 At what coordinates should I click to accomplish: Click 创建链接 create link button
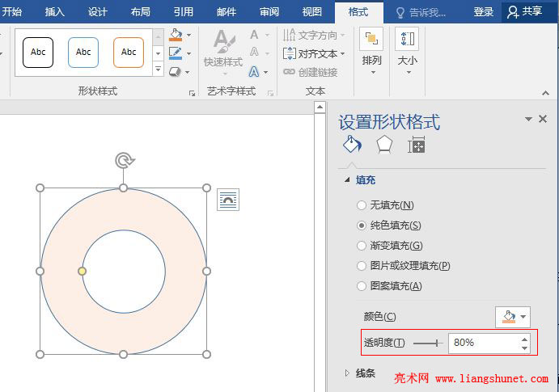pyautogui.click(x=310, y=72)
